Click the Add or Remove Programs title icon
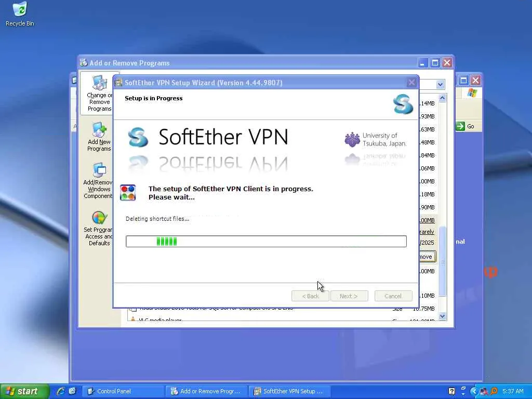 (84, 62)
